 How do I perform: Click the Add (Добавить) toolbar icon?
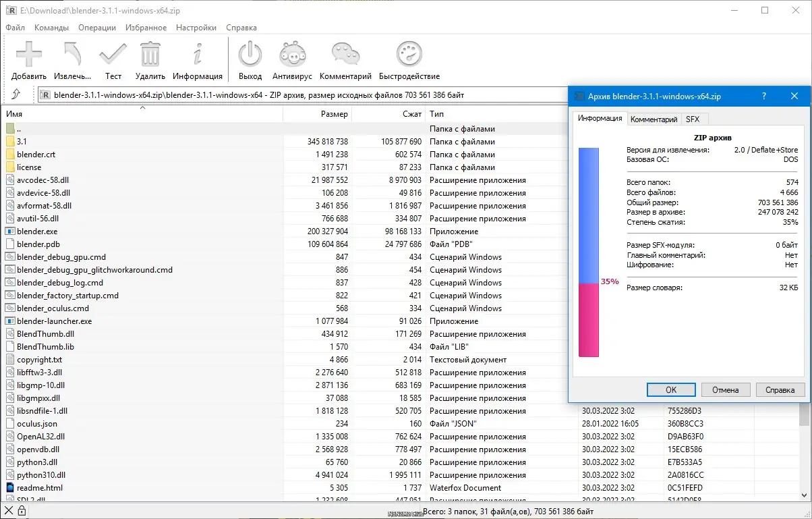[29, 55]
